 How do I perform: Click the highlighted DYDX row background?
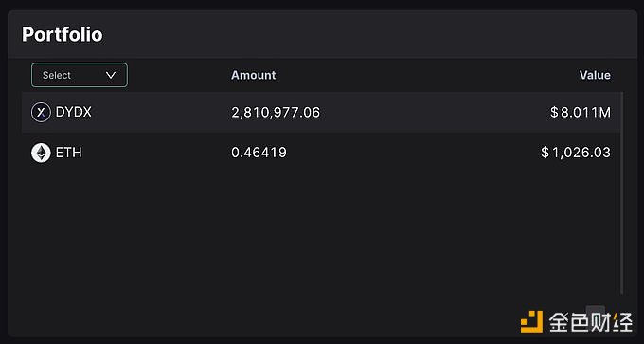(x=320, y=112)
